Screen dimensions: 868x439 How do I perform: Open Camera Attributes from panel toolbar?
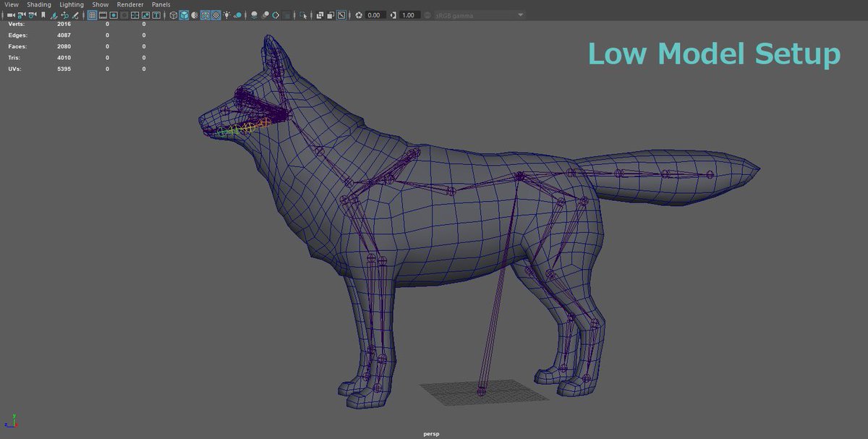pos(32,15)
